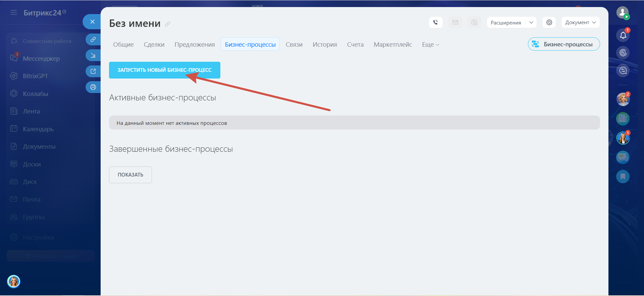Screen dimensions: 644x296
Task: Click the Показать button
Action: click(130, 175)
